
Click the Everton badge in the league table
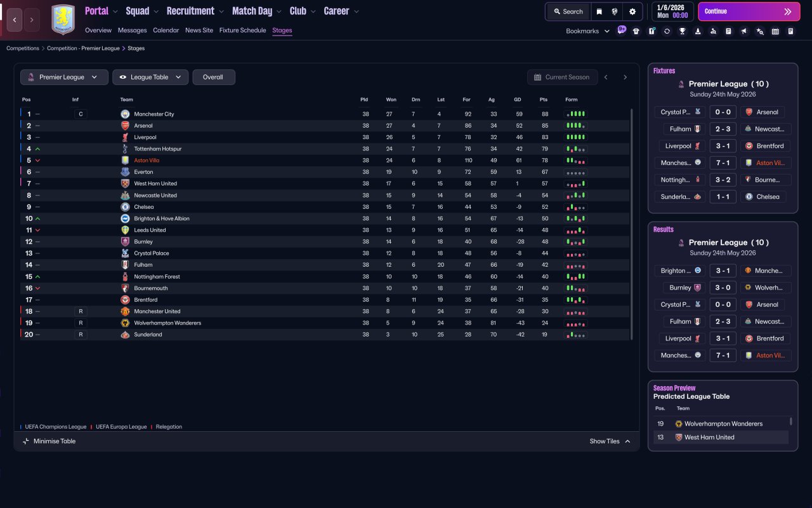125,172
